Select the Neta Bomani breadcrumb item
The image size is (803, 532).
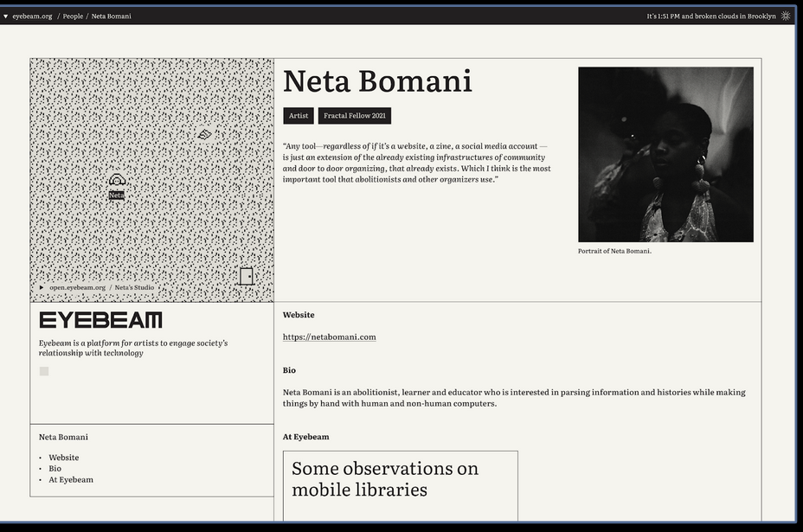click(x=111, y=16)
